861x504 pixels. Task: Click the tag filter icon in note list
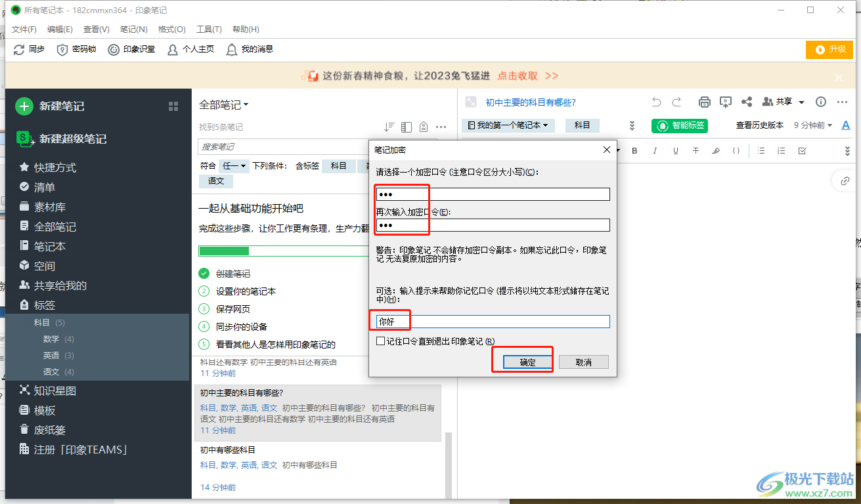click(424, 127)
